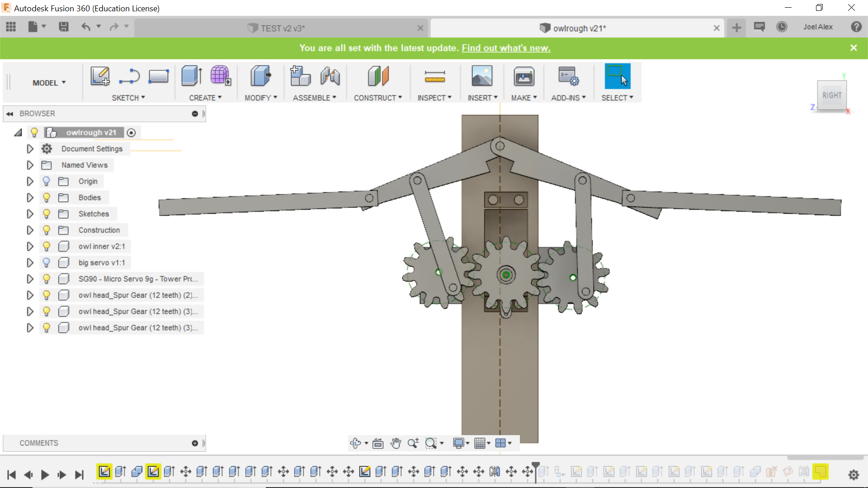Expand the Document Settings node
Image resolution: width=868 pixels, height=488 pixels.
click(x=30, y=149)
